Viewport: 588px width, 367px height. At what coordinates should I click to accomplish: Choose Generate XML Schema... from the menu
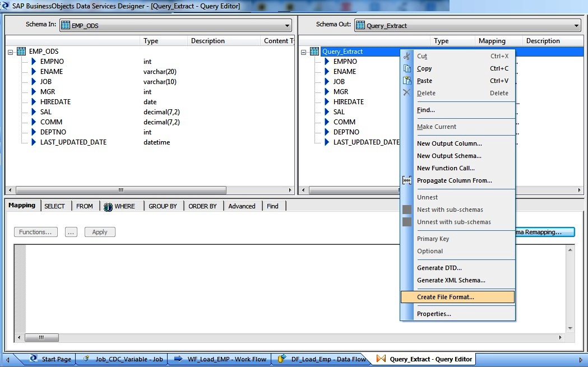pos(458,280)
